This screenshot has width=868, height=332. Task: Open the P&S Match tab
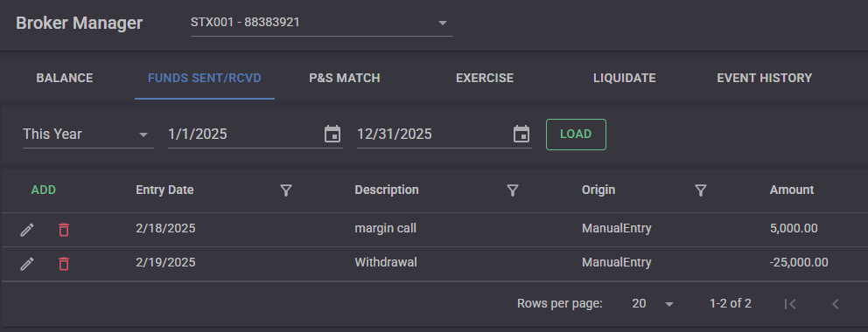(x=345, y=79)
